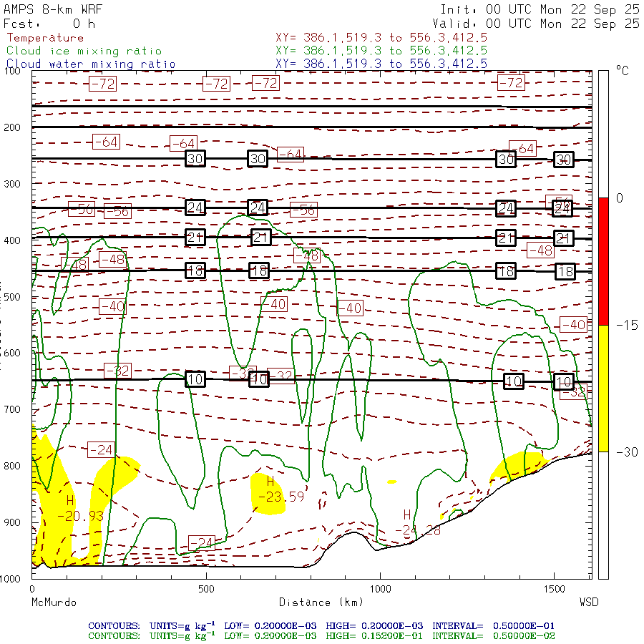Click the '600' pressure axis label

tap(12, 353)
